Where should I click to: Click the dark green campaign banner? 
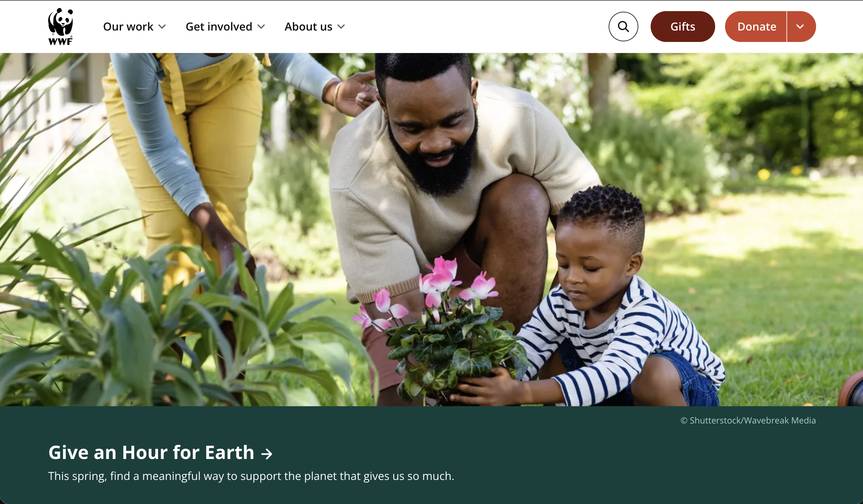pyautogui.click(x=431, y=455)
